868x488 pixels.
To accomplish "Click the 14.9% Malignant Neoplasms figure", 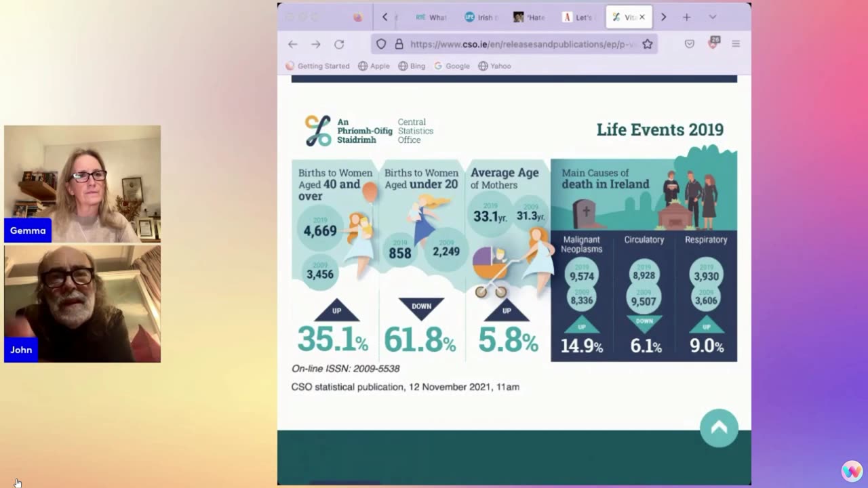I will [x=581, y=346].
